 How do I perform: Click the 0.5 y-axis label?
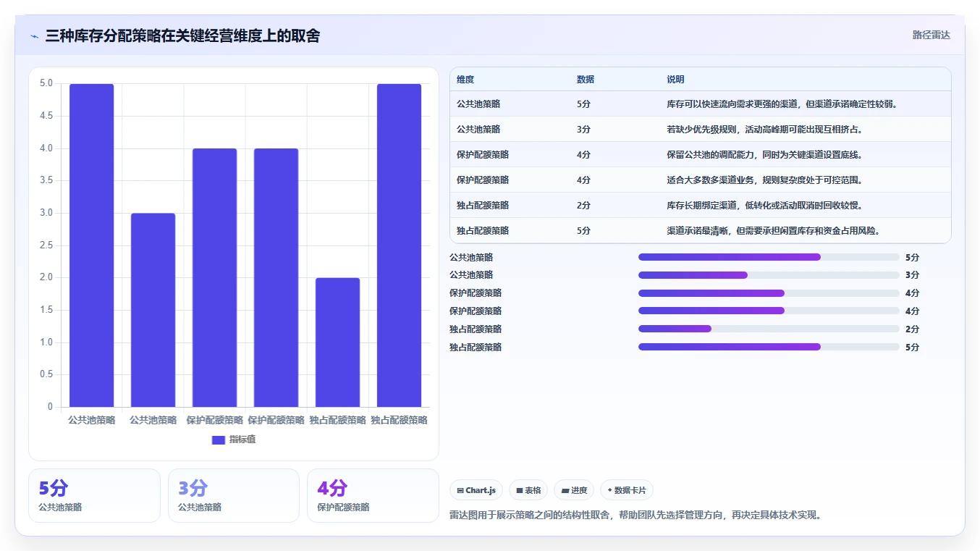[46, 374]
